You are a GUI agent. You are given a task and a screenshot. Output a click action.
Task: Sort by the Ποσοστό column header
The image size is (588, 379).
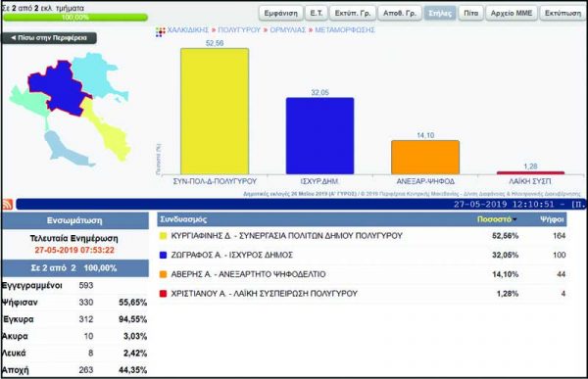coord(494,219)
